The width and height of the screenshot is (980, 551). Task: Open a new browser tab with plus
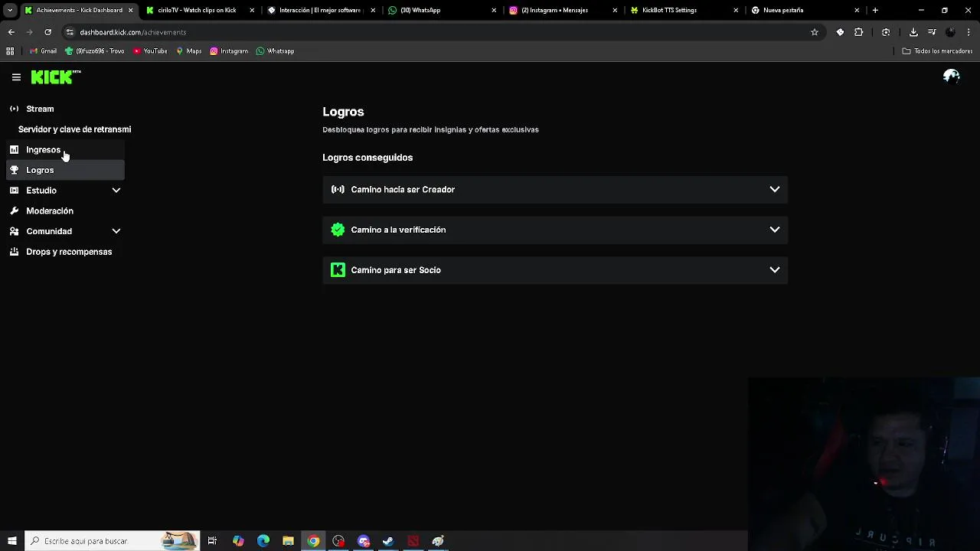pos(875,10)
